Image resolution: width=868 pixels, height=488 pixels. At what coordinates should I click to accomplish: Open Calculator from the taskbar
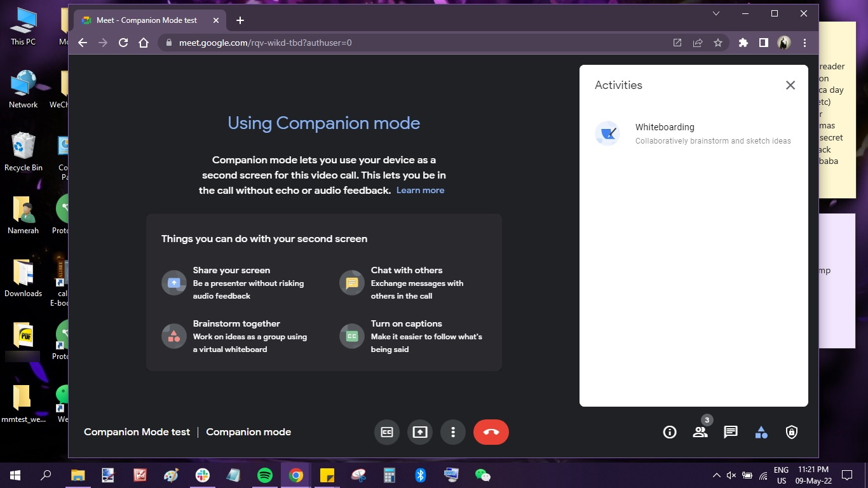[390, 475]
